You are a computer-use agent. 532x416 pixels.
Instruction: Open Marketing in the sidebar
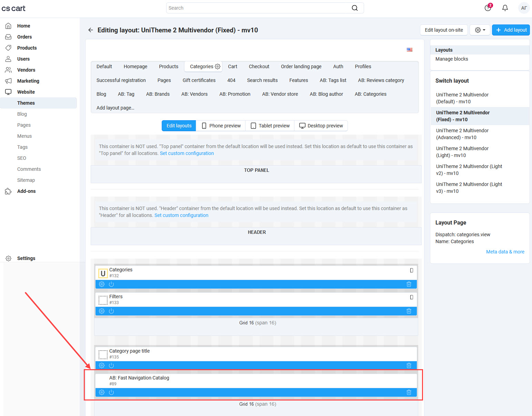click(x=28, y=81)
